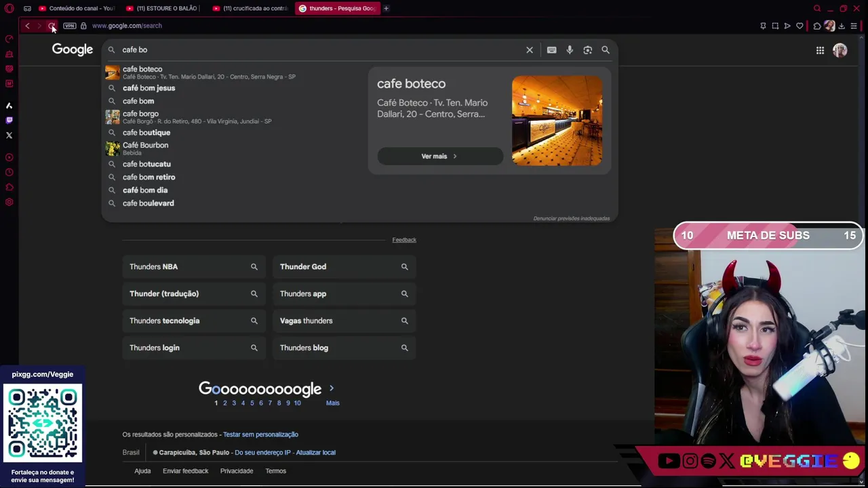Pick 'cafe botucatu' suggestion

(x=234, y=164)
